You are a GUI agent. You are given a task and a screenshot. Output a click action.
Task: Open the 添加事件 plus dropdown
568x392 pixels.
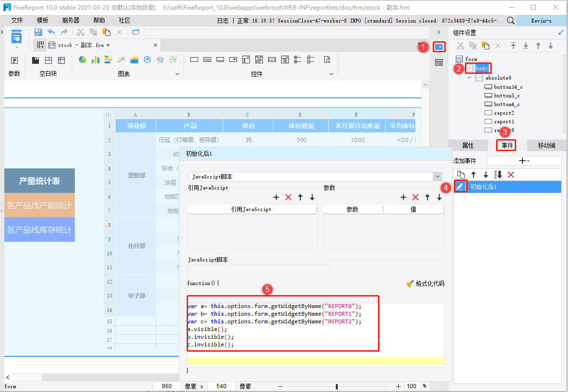pyautogui.click(x=524, y=161)
